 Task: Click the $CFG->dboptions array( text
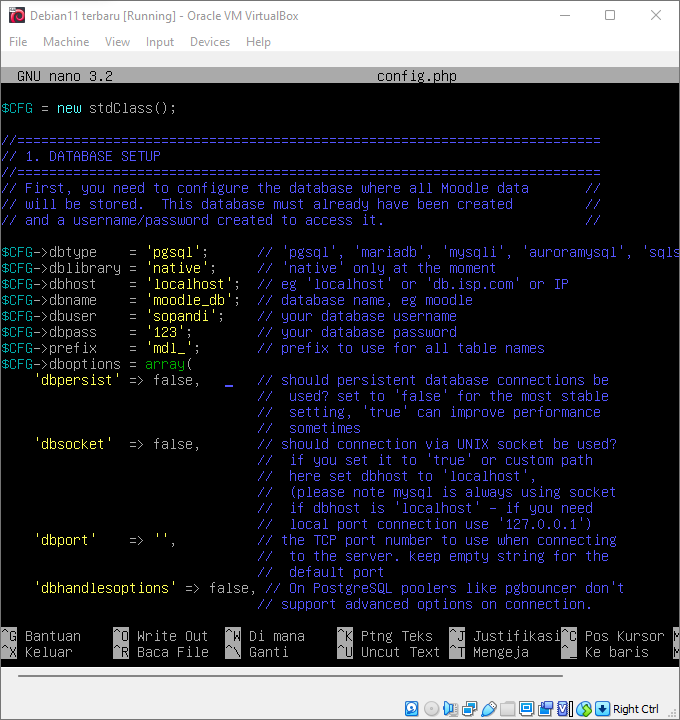[x=97, y=364]
